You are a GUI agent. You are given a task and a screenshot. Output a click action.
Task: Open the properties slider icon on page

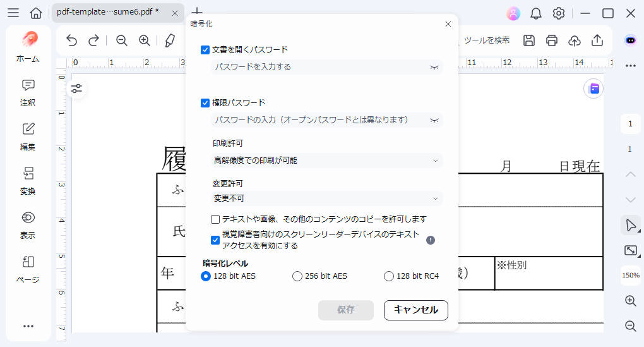pos(76,88)
